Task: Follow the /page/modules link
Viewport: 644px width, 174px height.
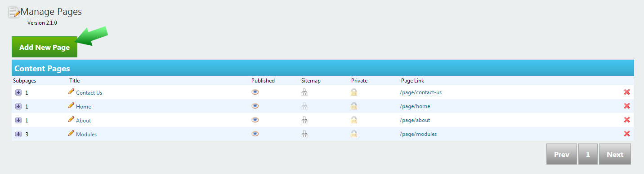Action: tap(418, 135)
